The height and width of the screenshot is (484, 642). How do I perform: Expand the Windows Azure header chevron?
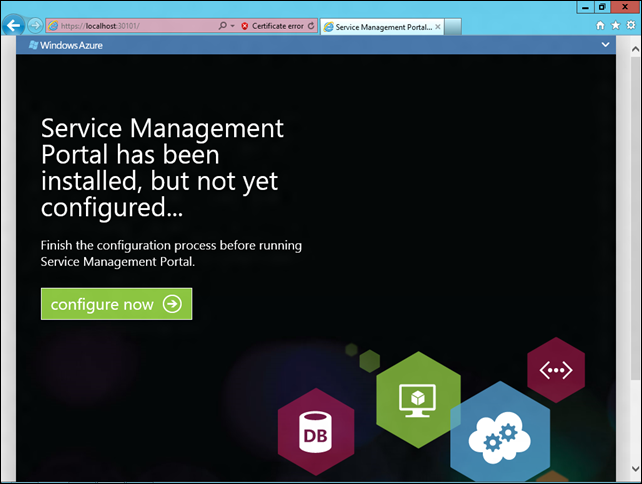coord(605,45)
